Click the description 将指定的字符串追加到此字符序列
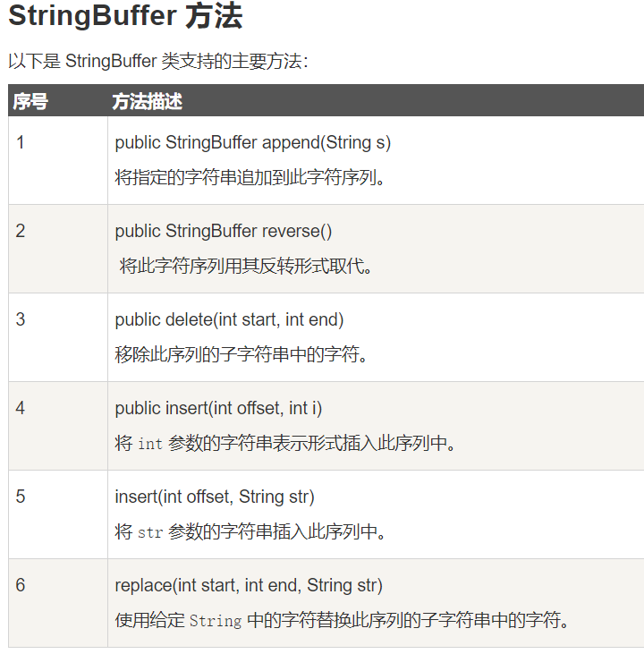The image size is (644, 654). [x=250, y=177]
